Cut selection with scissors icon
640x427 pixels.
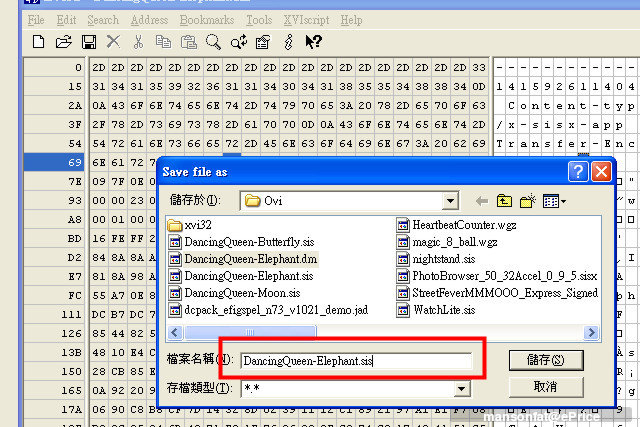click(x=138, y=42)
